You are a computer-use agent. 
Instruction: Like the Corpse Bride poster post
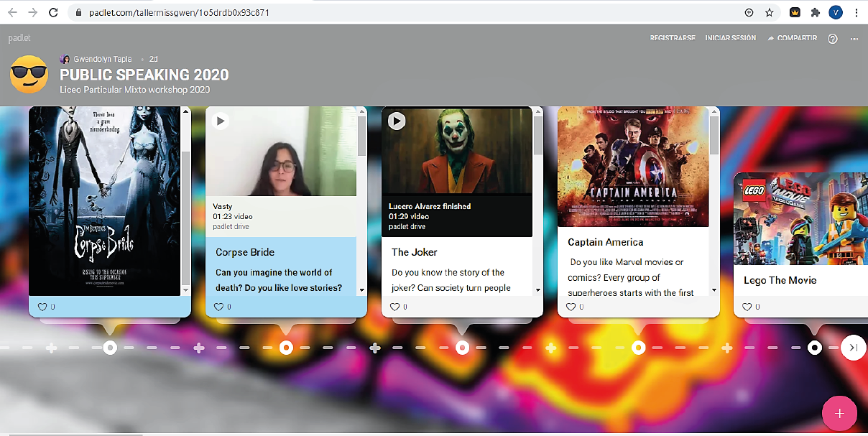42,307
